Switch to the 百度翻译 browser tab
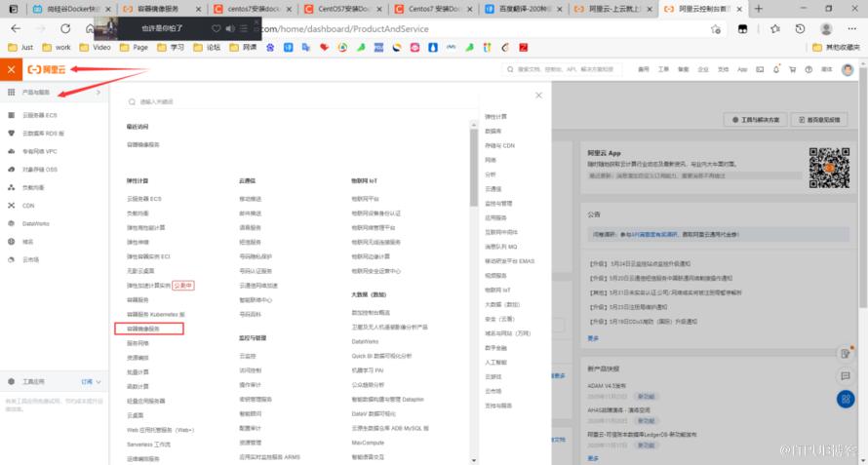 click(523, 9)
